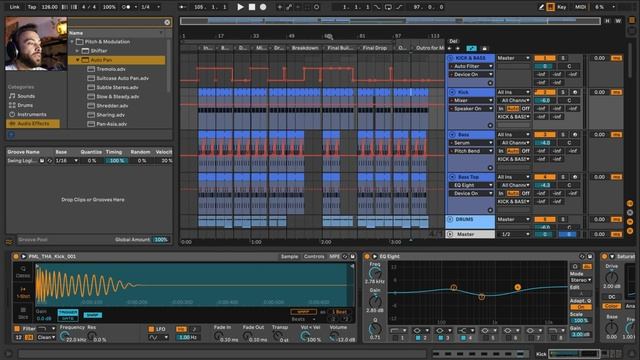Toggle Kick track activator button
This screenshot has height=360, width=640.
click(x=545, y=92)
